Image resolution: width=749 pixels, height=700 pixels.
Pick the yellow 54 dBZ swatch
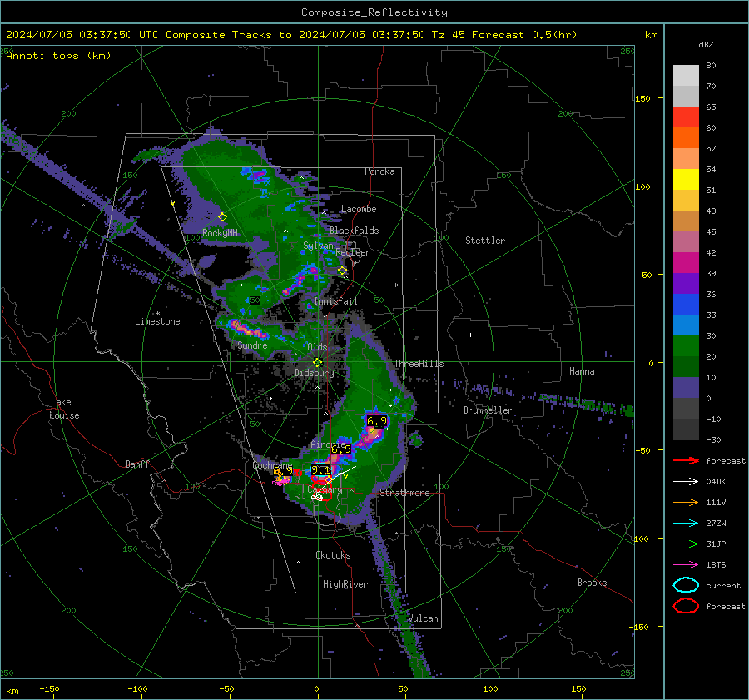(686, 180)
